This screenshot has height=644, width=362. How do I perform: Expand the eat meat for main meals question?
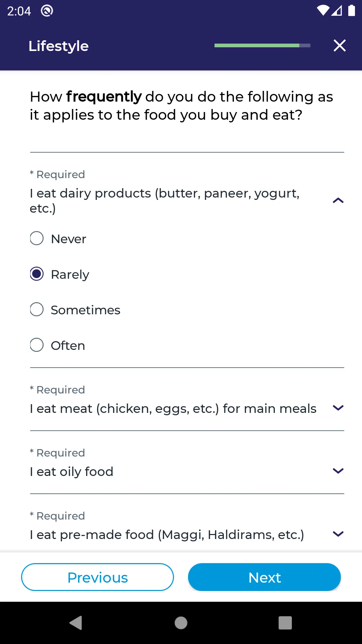338,408
